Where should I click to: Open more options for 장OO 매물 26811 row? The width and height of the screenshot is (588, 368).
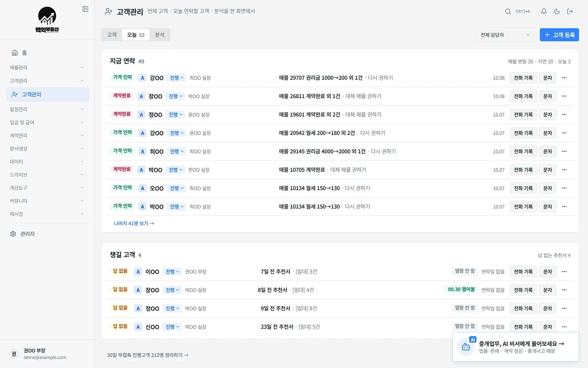click(x=564, y=96)
